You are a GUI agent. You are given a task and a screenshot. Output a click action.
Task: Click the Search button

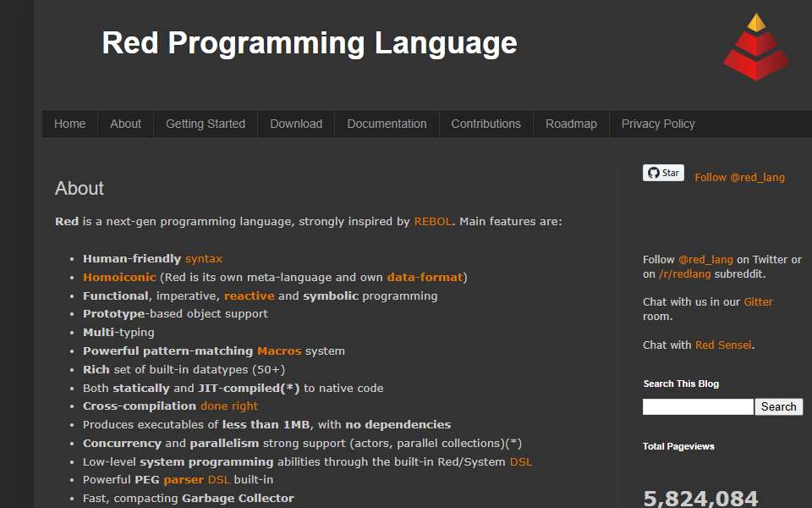tap(778, 407)
